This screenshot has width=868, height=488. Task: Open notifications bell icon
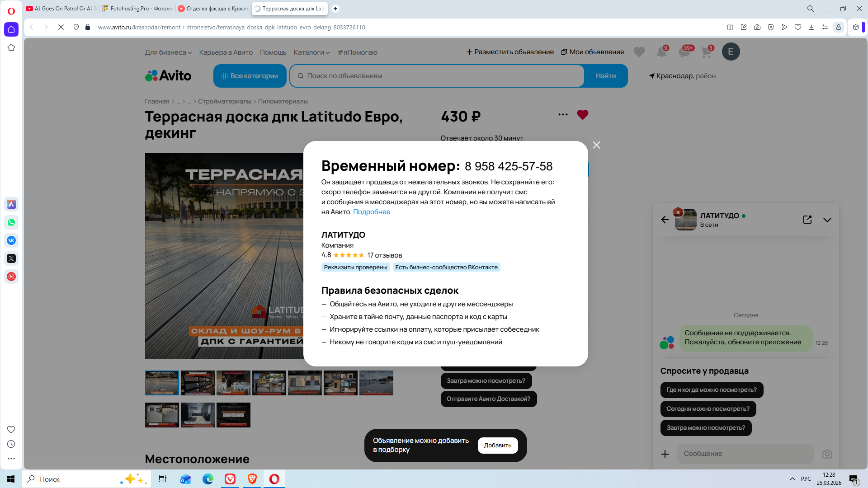click(x=661, y=52)
